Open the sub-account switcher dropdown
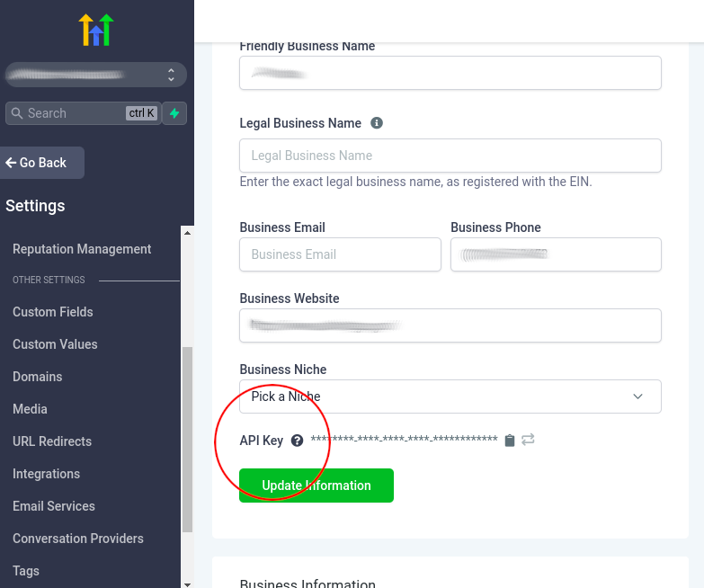The image size is (704, 588). tap(96, 75)
